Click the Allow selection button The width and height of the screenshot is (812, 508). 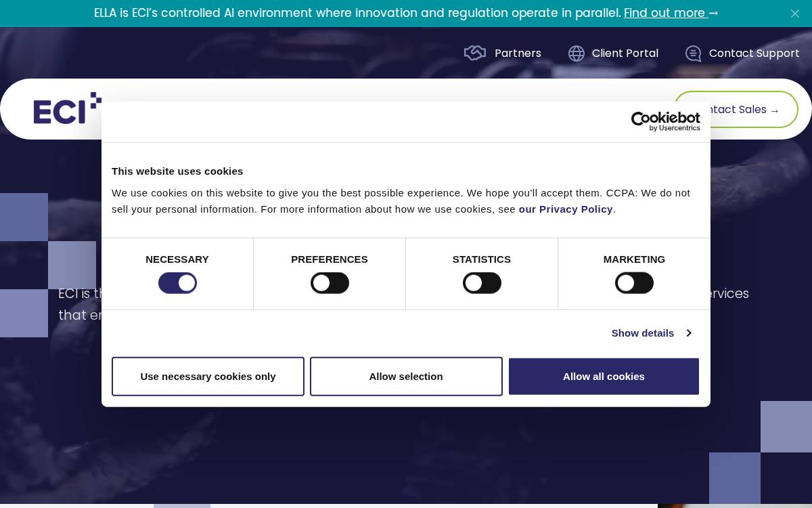(406, 377)
